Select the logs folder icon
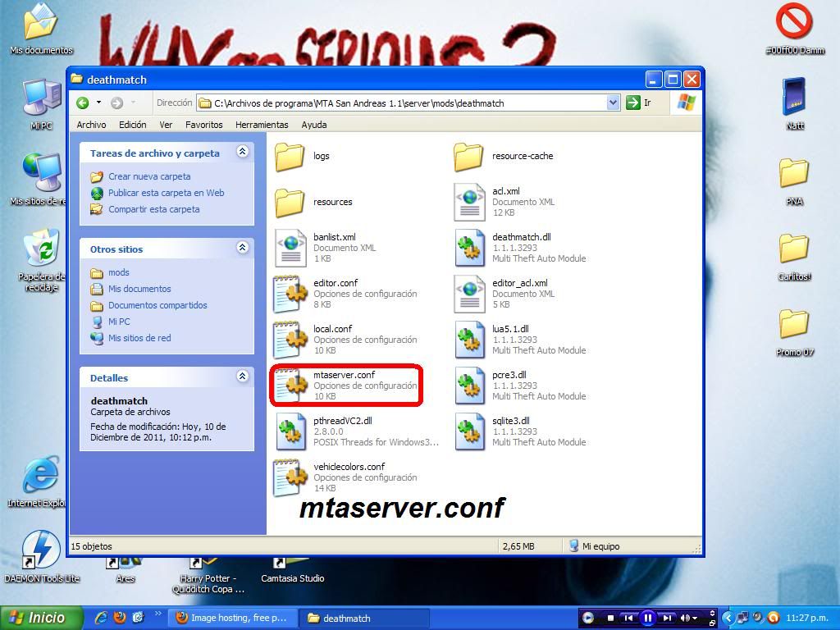840x630 pixels. click(x=290, y=157)
